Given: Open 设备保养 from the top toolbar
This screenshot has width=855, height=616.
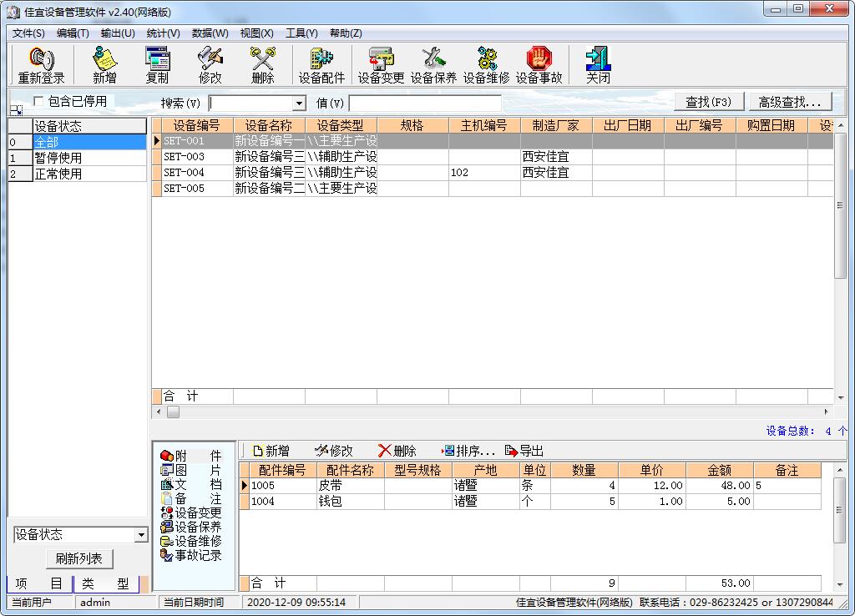Looking at the screenshot, I should (433, 65).
